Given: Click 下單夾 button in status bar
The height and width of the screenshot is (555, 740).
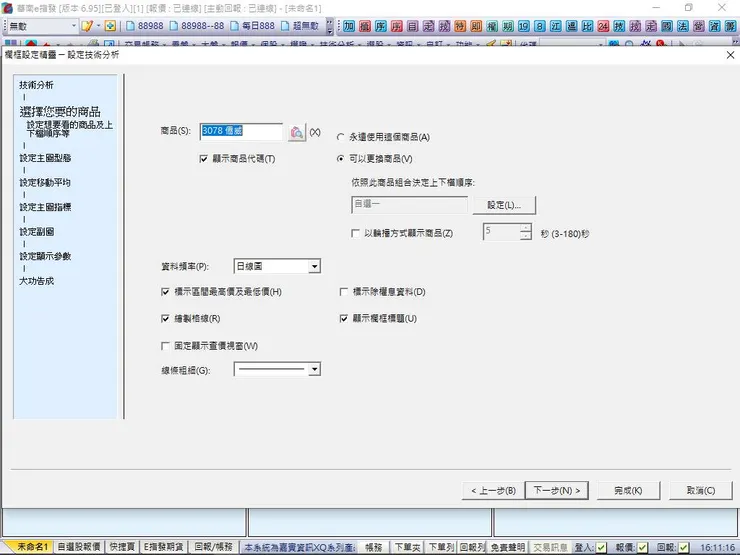Looking at the screenshot, I should 407,547.
